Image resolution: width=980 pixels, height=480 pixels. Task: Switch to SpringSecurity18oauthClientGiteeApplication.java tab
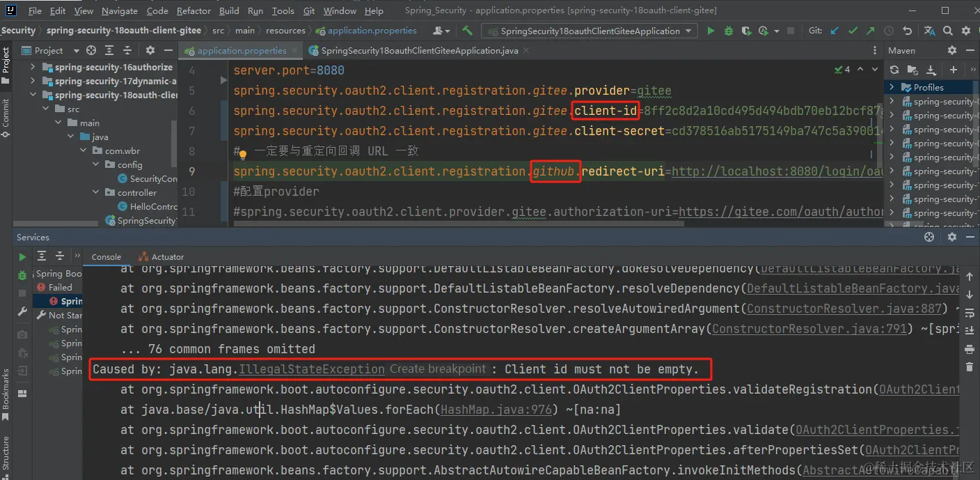(x=420, y=50)
